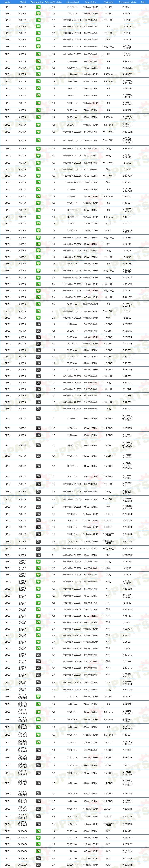
Task: Click production years 03.2003 -> 07.2004
Action: point(72,562)
